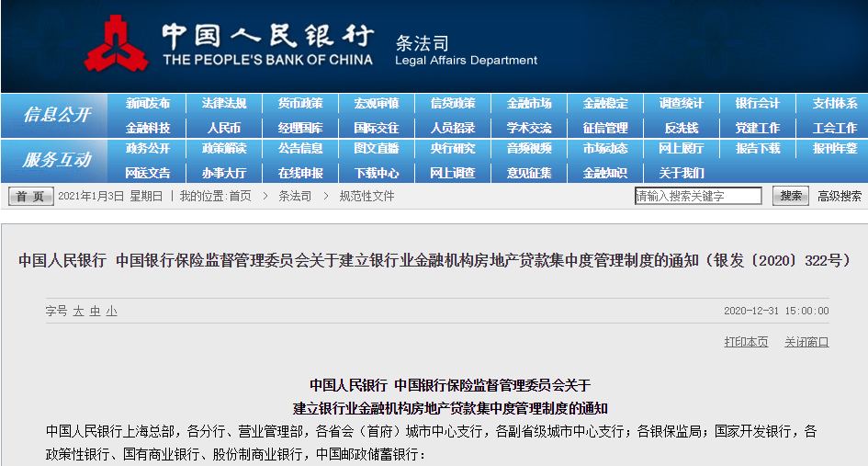Viewport: 868px width, 466px height.
Task: Select the 信贷政策 navigation link
Action: [453, 104]
